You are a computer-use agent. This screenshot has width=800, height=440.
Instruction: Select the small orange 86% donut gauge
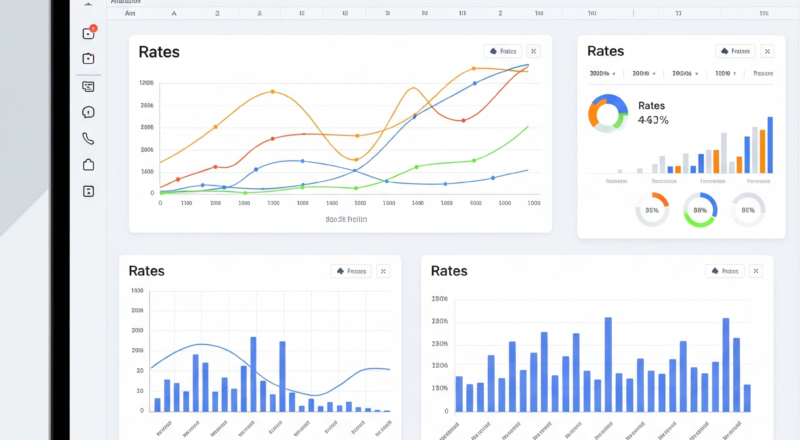pos(652,210)
